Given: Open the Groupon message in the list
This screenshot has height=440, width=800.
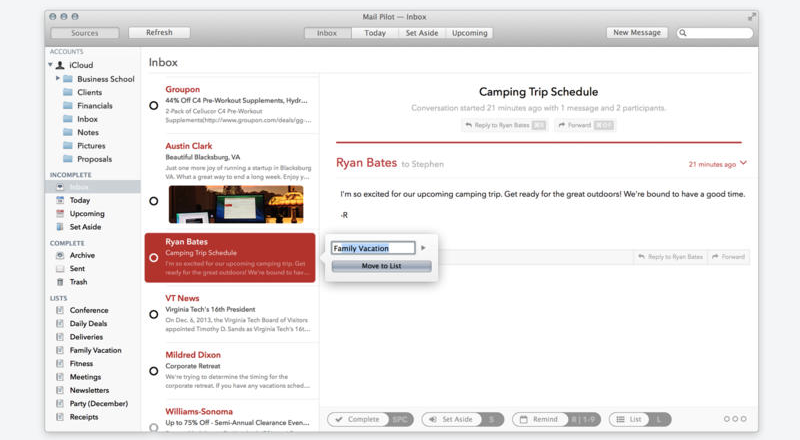Looking at the screenshot, I should click(232, 106).
